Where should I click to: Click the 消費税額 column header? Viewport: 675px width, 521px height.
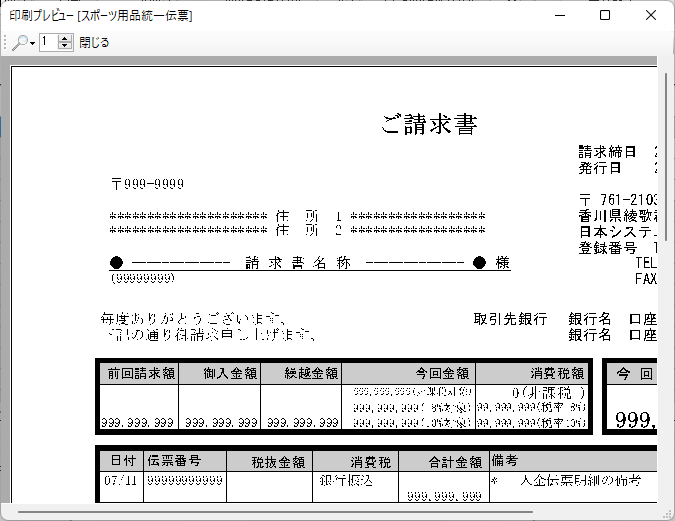[x=532, y=373]
